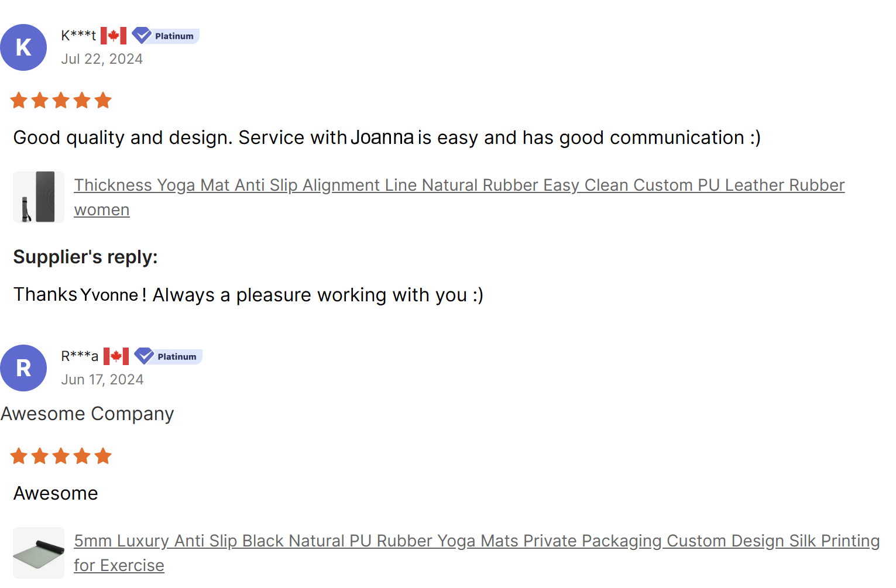The image size is (896, 588).
Task: Click the 'women' link text line
Action: [x=102, y=209]
